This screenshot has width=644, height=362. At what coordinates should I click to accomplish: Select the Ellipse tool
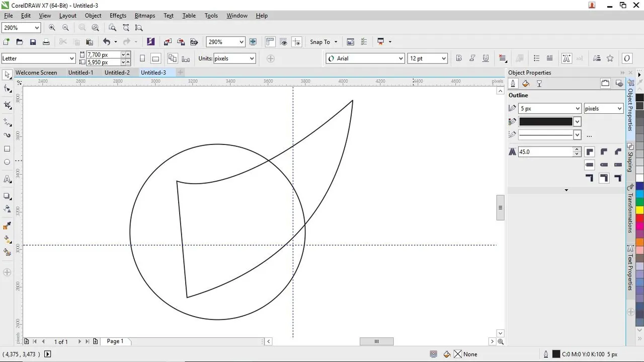pyautogui.click(x=7, y=162)
